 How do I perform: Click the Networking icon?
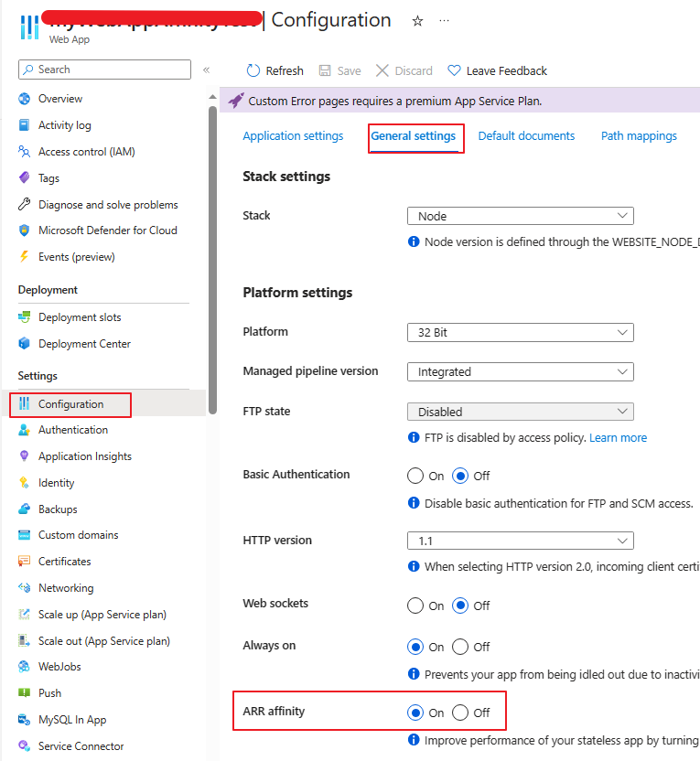[x=25, y=588]
